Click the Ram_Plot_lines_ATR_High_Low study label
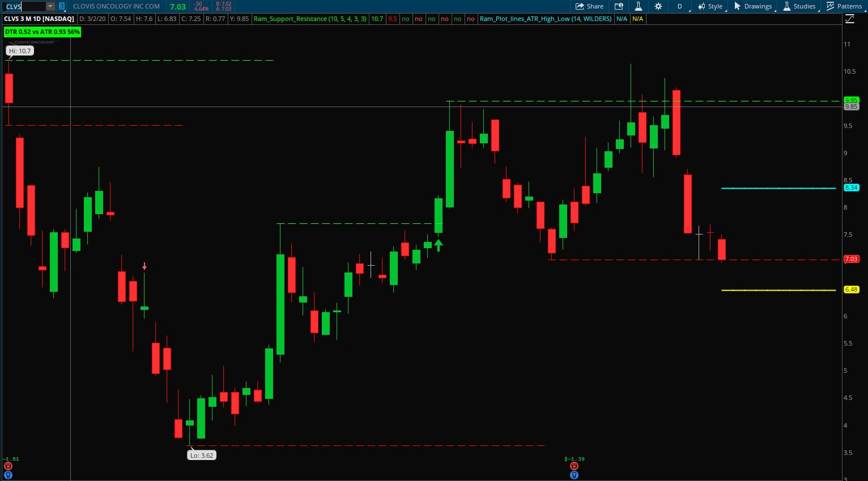The height and width of the screenshot is (481, 868). 545,19
